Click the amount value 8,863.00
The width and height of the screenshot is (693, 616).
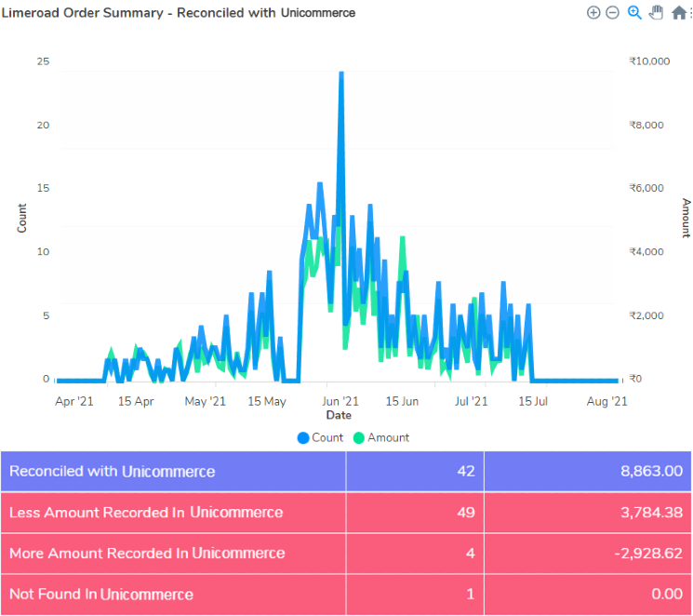(651, 472)
